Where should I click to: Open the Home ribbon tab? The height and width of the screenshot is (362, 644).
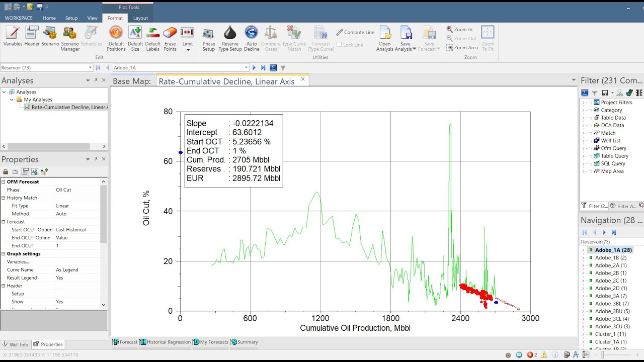coord(49,18)
